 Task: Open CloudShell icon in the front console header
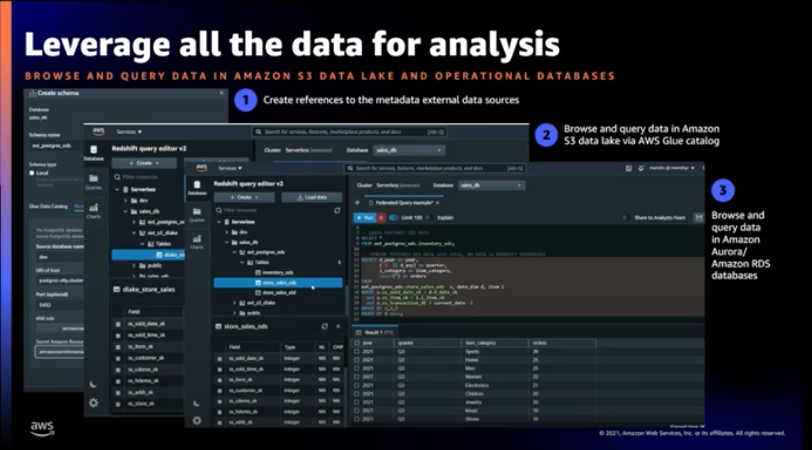point(628,168)
